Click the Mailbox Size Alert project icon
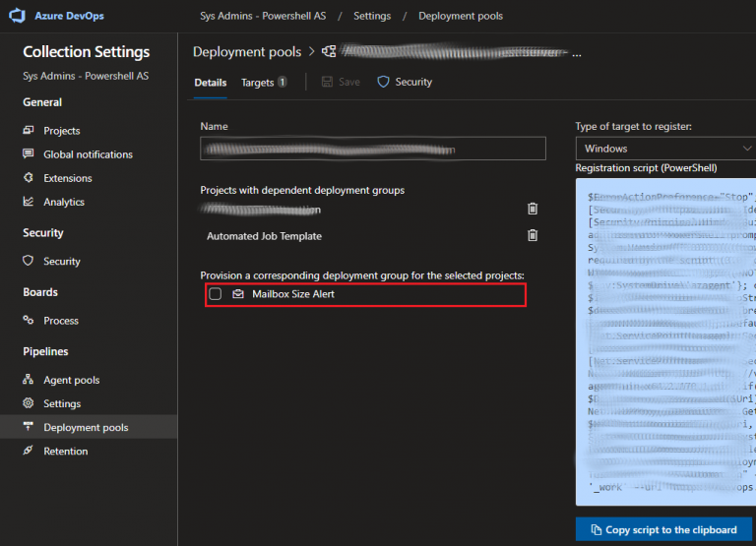Image resolution: width=756 pixels, height=546 pixels. coord(238,294)
